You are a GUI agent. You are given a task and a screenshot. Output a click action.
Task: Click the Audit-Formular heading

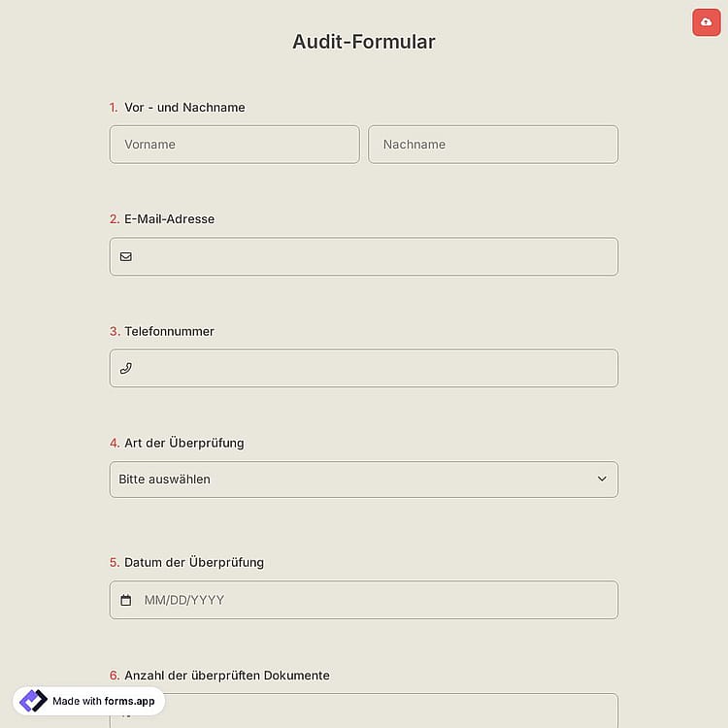364,42
